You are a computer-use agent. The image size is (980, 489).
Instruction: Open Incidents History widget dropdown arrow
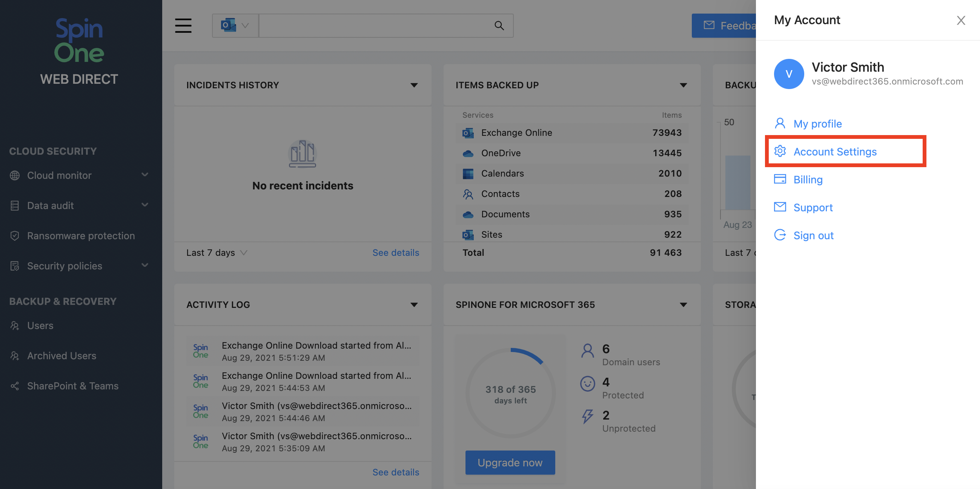point(414,85)
